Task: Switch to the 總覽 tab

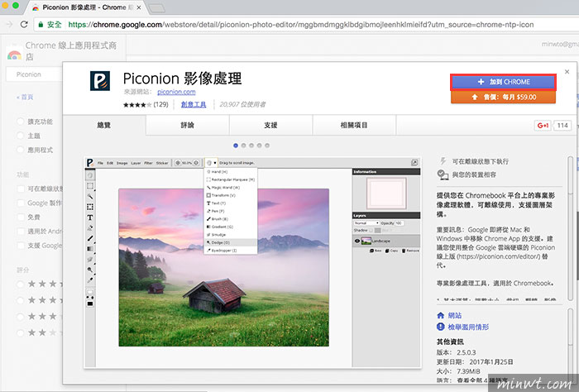Action: (x=104, y=125)
